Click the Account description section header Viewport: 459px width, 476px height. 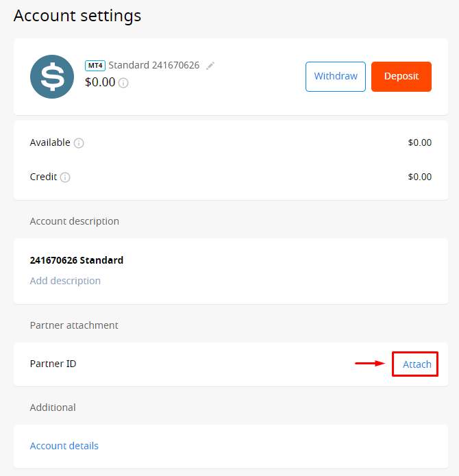tap(75, 221)
